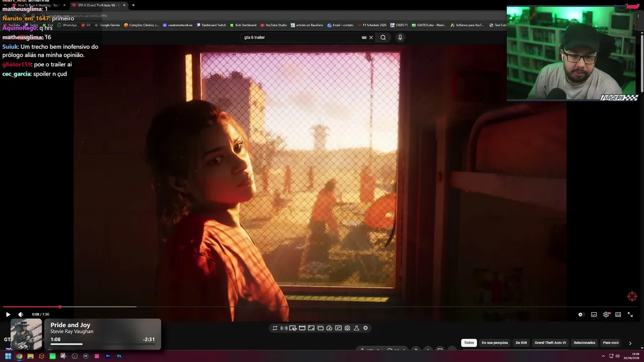Open the playback speed gauge icon
The width and height of the screenshot is (644, 362).
(x=329, y=328)
